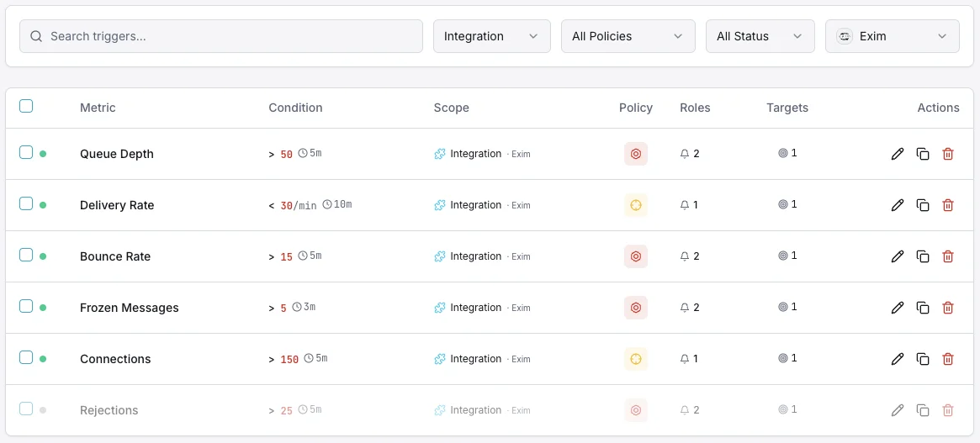Click the Metric column header
The image size is (980, 443).
coord(98,108)
